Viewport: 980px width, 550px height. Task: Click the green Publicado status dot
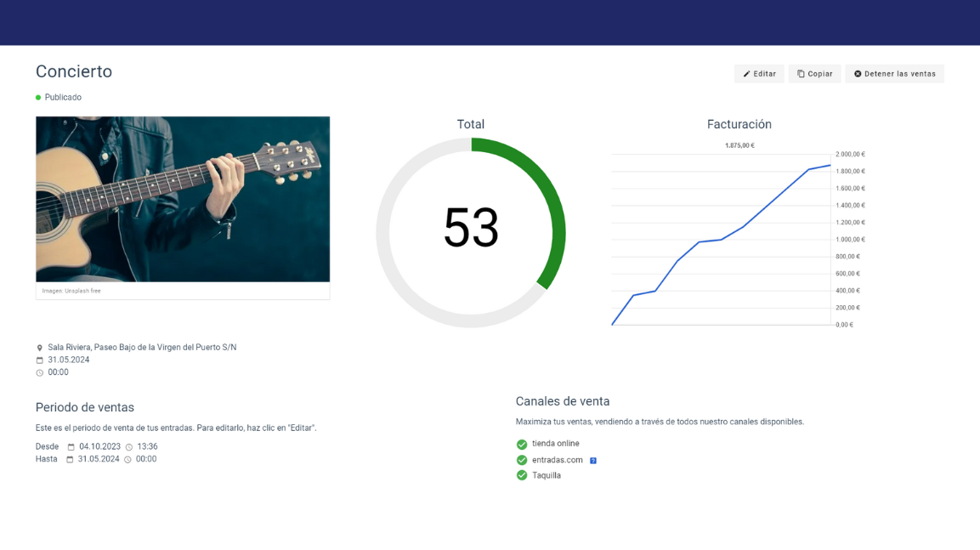[38, 98]
